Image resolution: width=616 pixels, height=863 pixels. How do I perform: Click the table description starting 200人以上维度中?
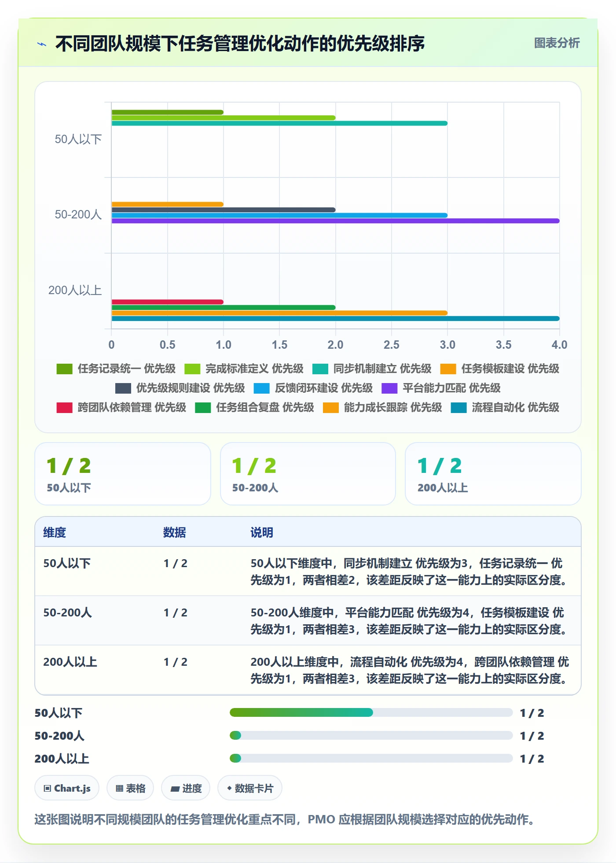pyautogui.click(x=410, y=670)
